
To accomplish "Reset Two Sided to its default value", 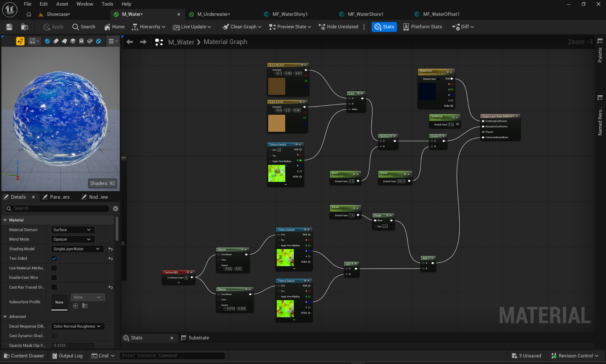I will 110,258.
